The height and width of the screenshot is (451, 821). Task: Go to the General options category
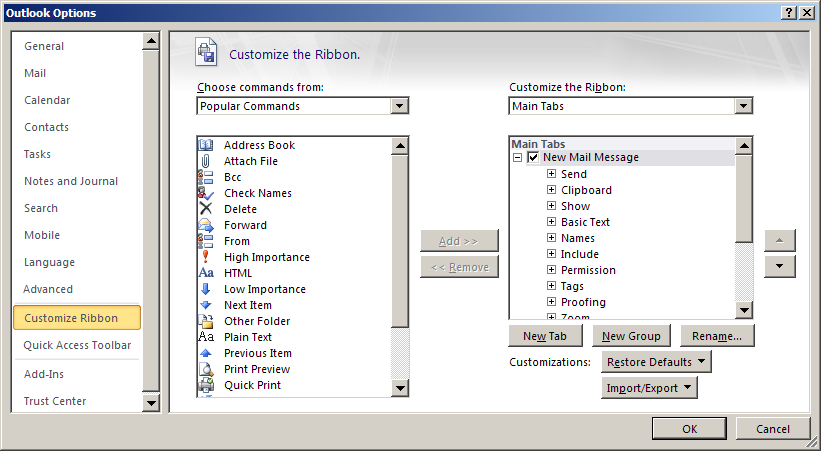click(44, 46)
